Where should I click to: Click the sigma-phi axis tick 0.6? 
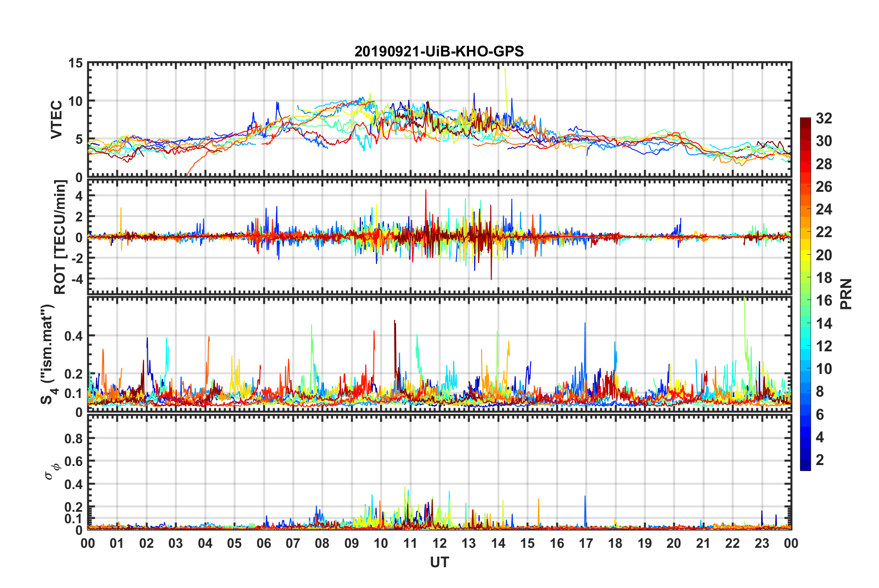click(x=73, y=461)
